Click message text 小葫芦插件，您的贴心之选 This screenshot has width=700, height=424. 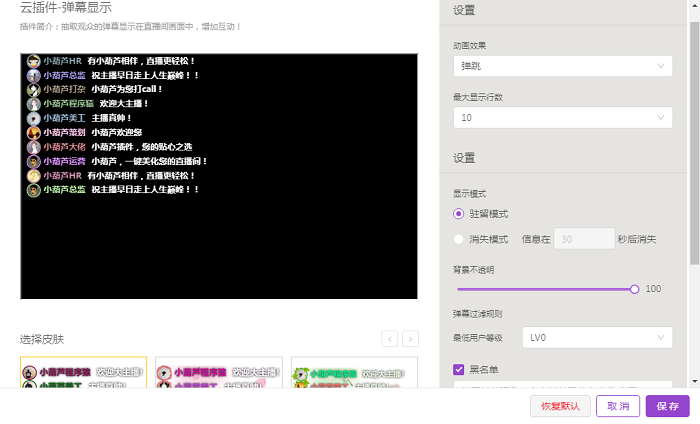(x=142, y=147)
